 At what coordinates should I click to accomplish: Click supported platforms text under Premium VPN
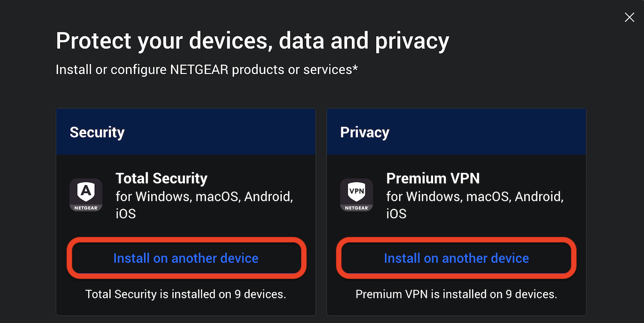point(475,205)
